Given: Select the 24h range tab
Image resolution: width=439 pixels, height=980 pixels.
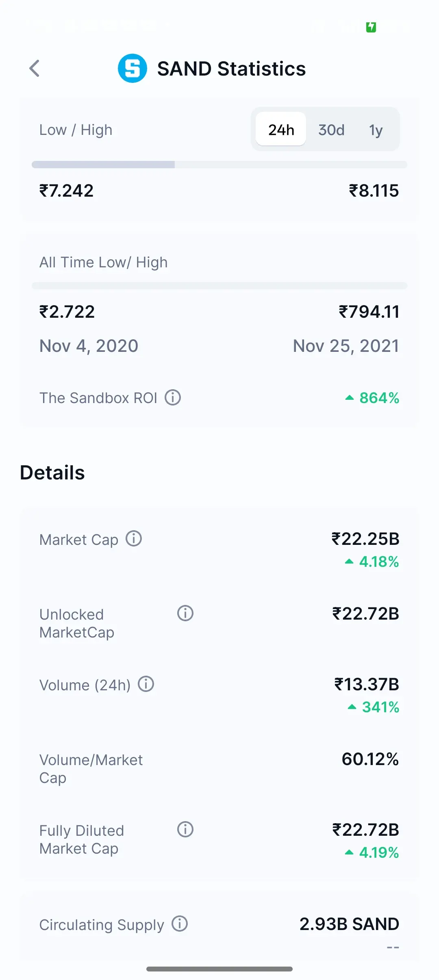Looking at the screenshot, I should click(281, 130).
